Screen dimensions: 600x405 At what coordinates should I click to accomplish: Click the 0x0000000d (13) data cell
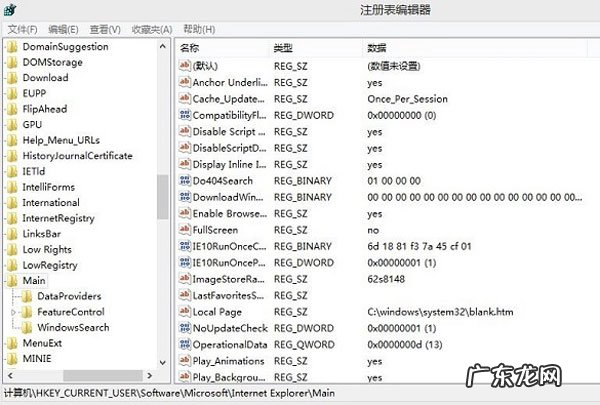point(405,345)
